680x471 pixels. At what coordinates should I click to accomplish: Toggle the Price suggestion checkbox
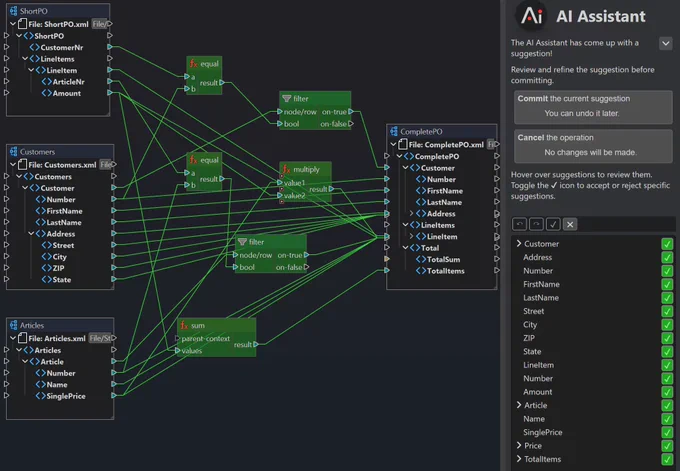[x=667, y=445]
